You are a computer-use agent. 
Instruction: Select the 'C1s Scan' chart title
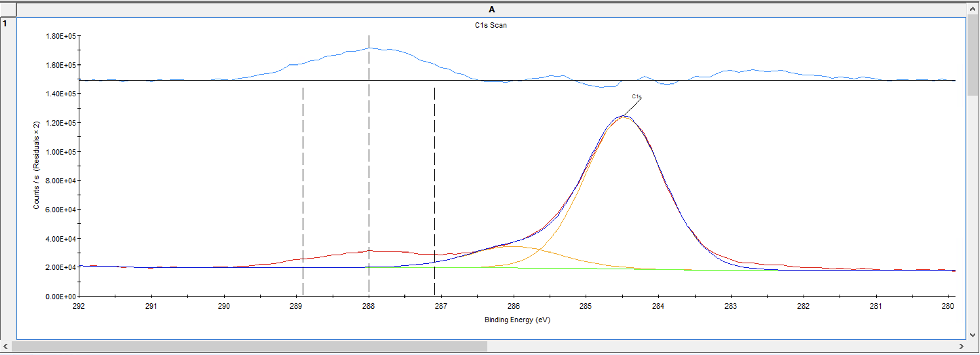[x=490, y=25]
